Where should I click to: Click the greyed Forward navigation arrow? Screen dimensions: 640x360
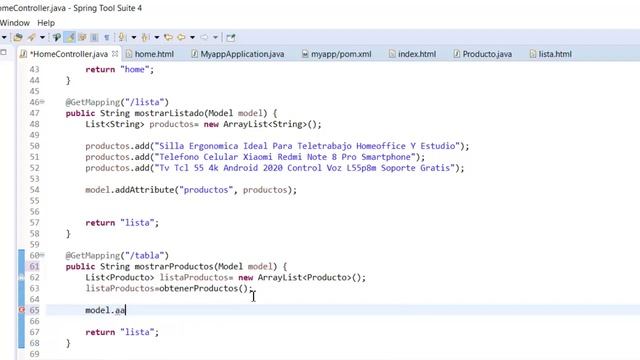point(204,38)
